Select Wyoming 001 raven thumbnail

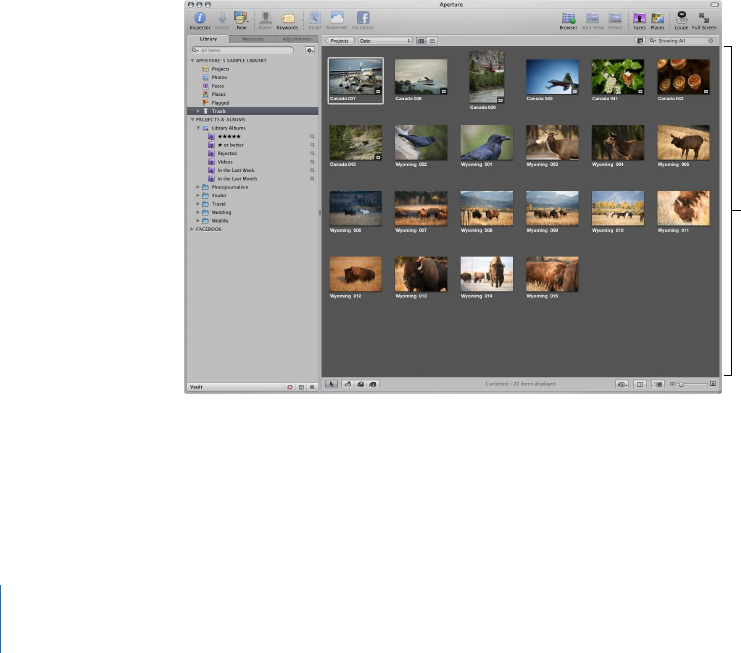487,143
